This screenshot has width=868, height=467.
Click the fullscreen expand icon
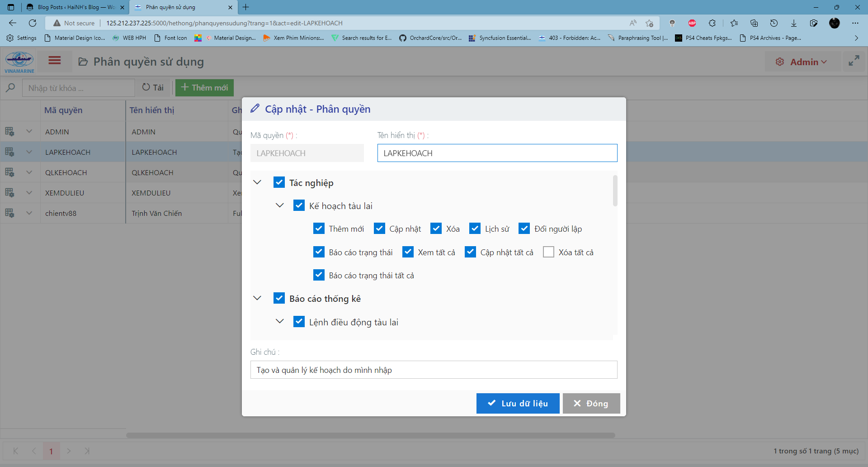coord(854,61)
